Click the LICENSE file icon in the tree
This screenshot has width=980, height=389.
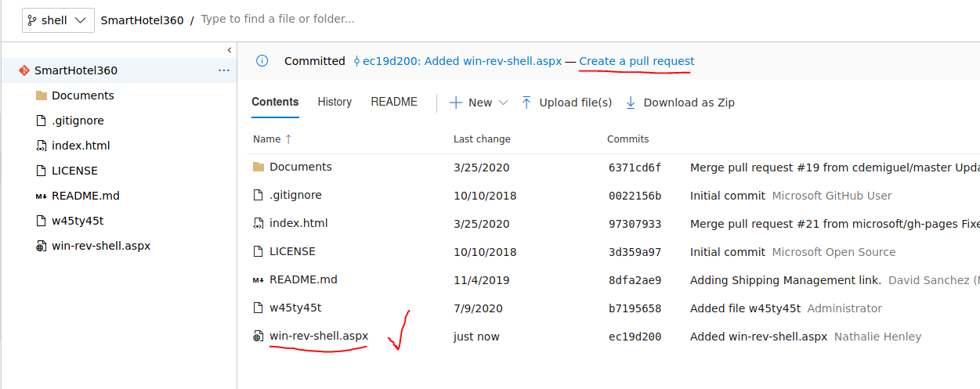pos(42,171)
